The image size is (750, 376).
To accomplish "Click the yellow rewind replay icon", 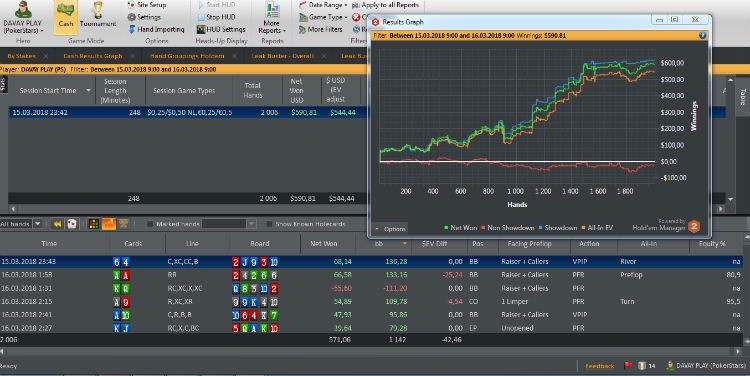I will coord(58,224).
